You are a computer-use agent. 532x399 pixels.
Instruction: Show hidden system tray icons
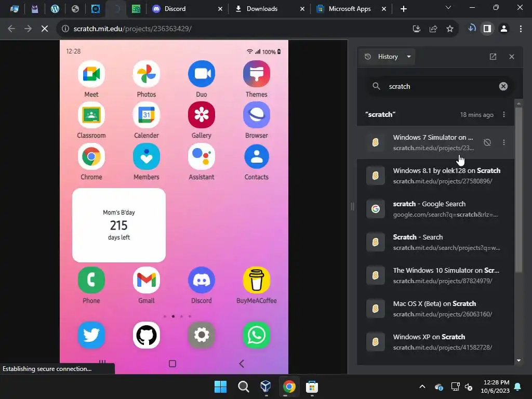pos(422,387)
